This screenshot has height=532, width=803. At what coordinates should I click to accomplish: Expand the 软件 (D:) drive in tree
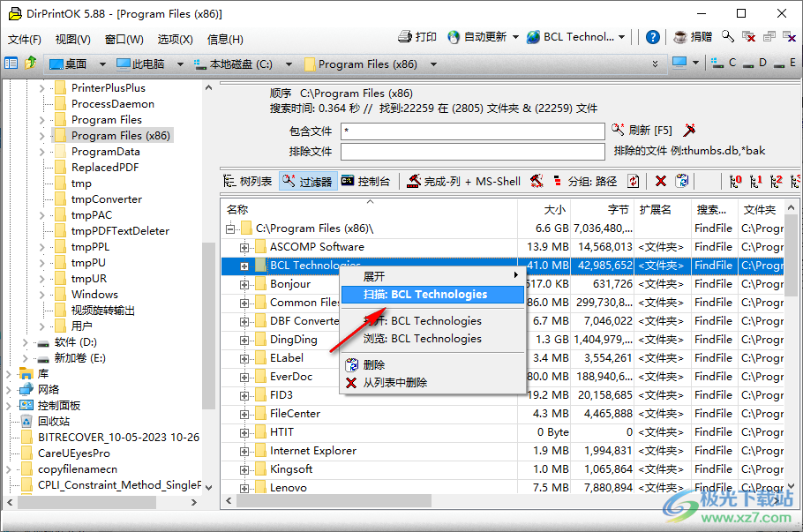tap(25, 342)
